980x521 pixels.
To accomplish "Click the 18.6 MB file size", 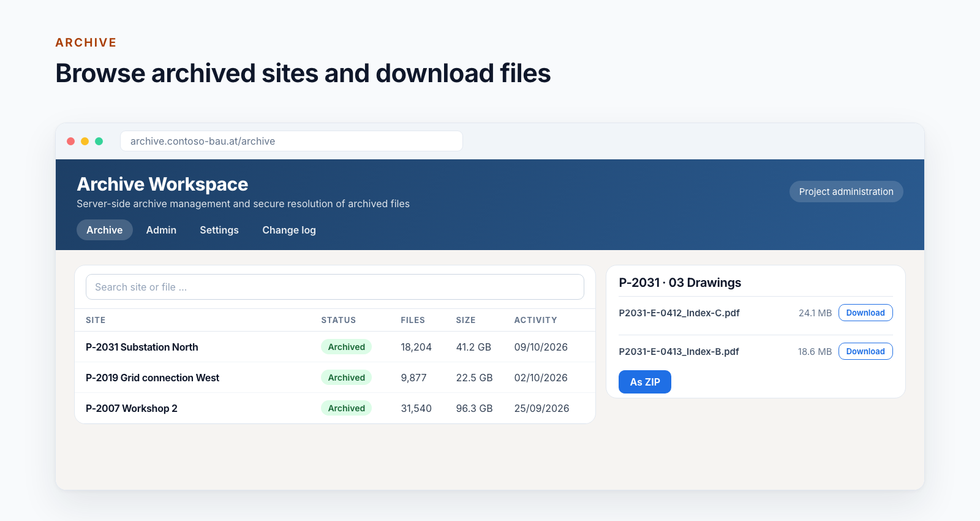I will click(815, 351).
